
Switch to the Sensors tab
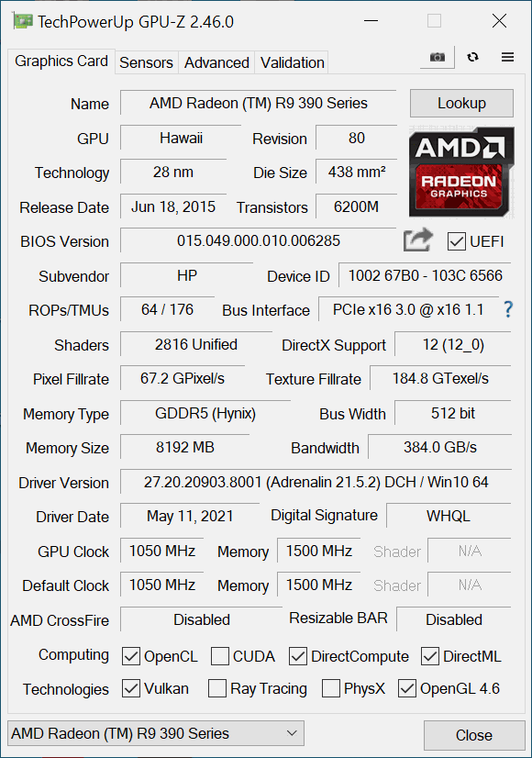(147, 62)
